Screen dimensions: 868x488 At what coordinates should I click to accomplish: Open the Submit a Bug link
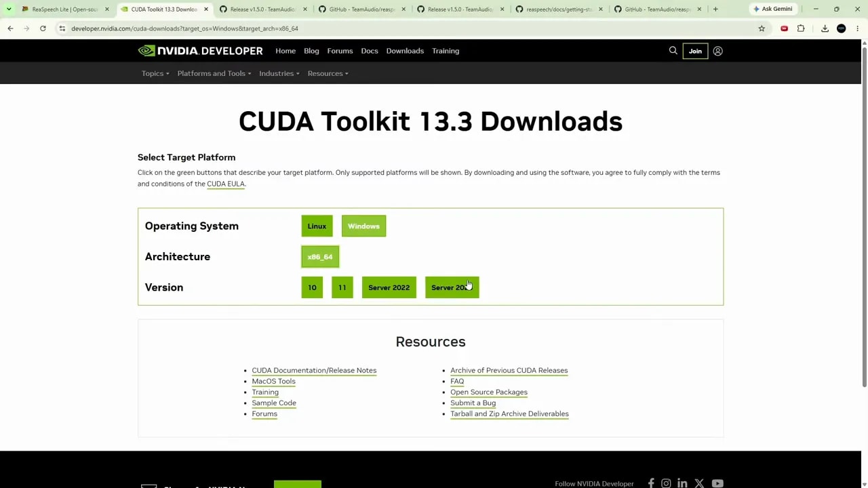point(473,403)
